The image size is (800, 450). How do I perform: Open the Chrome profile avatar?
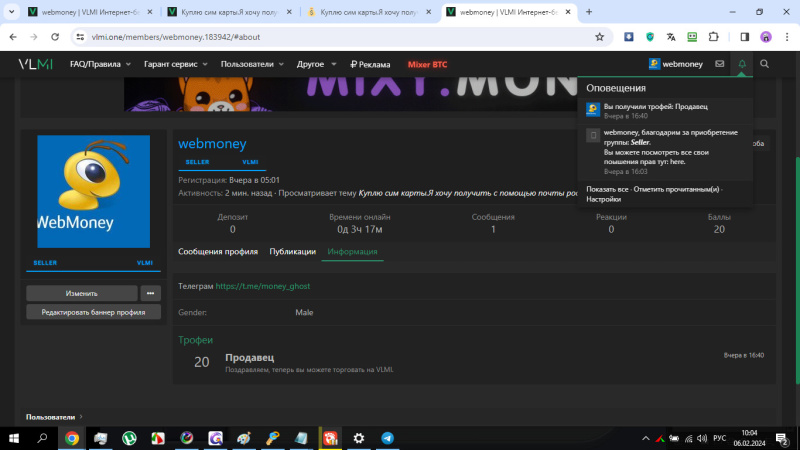(766, 37)
